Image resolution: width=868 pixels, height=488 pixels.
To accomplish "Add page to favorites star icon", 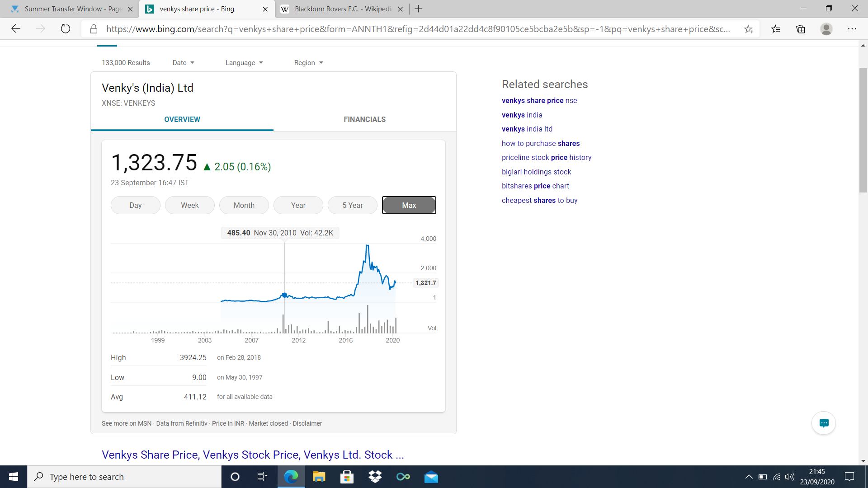I will point(748,29).
